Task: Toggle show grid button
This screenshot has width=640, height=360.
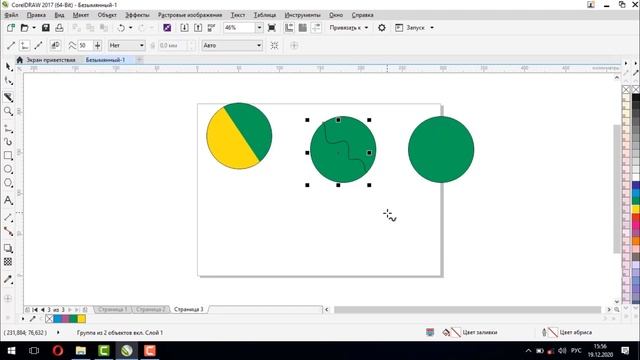Action: coord(302,28)
